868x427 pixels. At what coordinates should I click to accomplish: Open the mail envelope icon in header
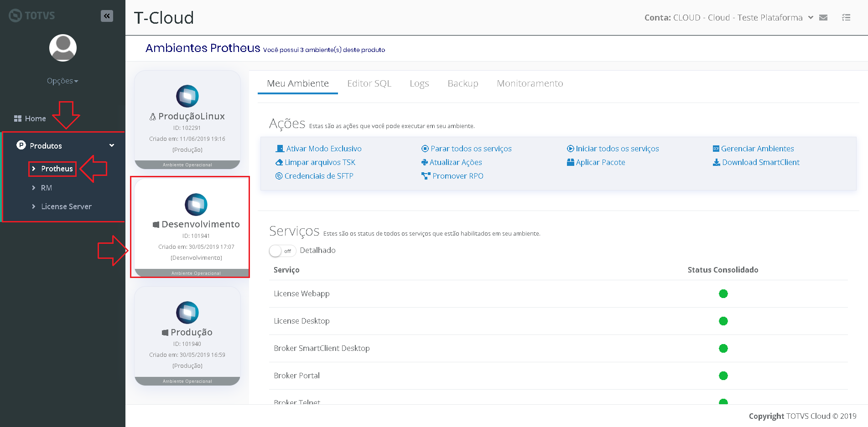[x=823, y=18]
